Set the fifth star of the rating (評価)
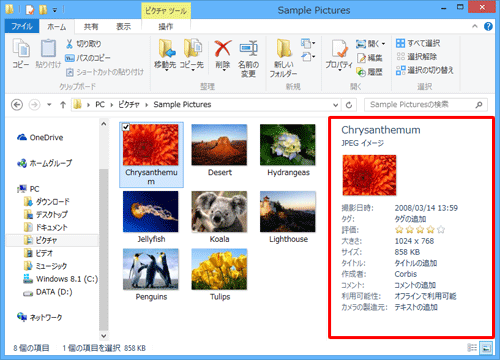Image resolution: width=500 pixels, height=360 pixels. point(441,229)
